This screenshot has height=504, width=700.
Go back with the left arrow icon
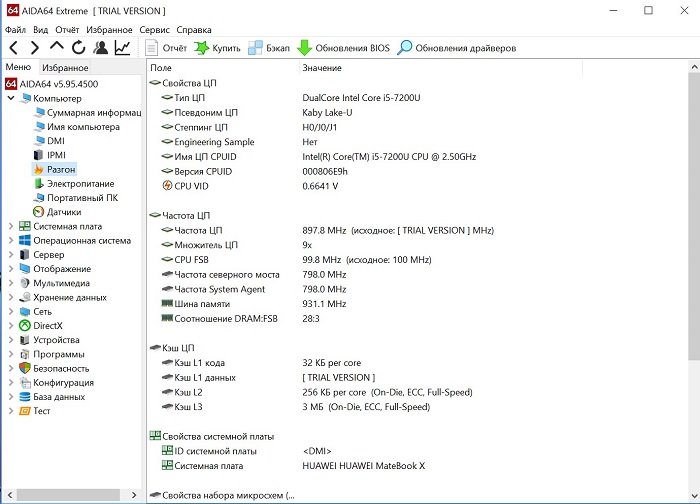pos(14,47)
